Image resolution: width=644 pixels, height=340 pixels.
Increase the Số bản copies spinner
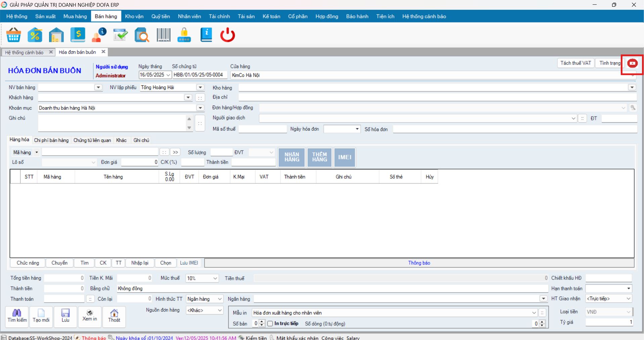[x=262, y=322]
